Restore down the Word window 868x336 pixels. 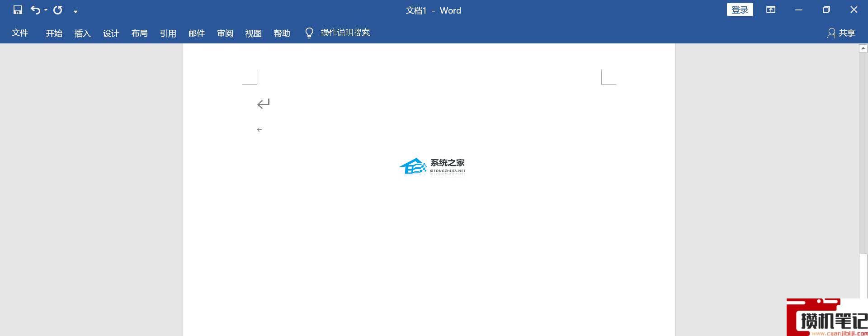(x=826, y=10)
